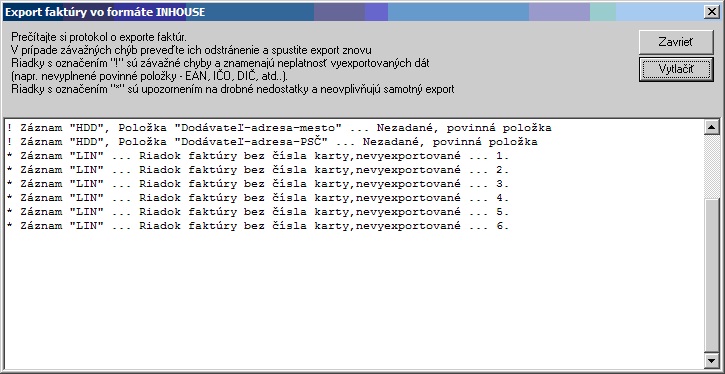Click the LIN warning line ending 5.
Viewport: 725px width, 374px height.
coord(258,212)
